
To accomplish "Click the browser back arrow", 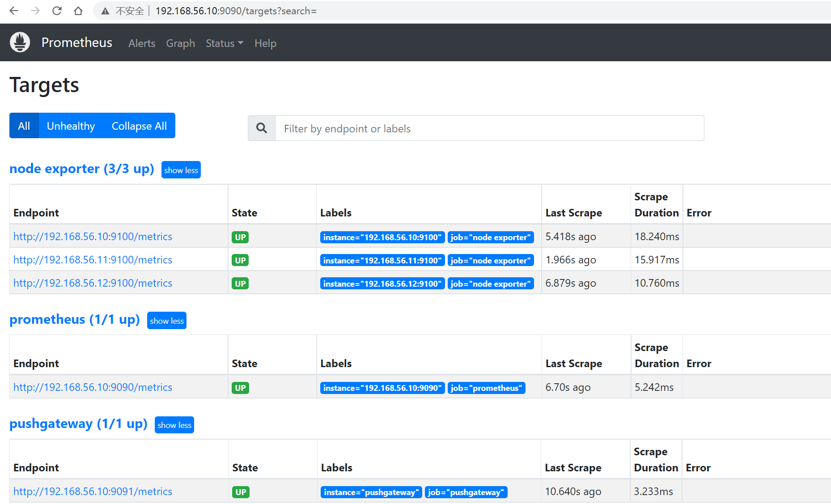I will 14,11.
